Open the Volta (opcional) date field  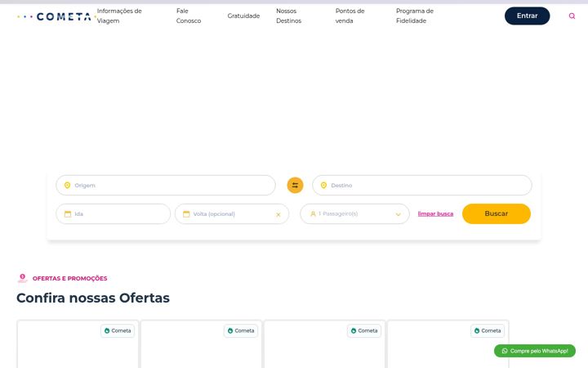pos(232,214)
